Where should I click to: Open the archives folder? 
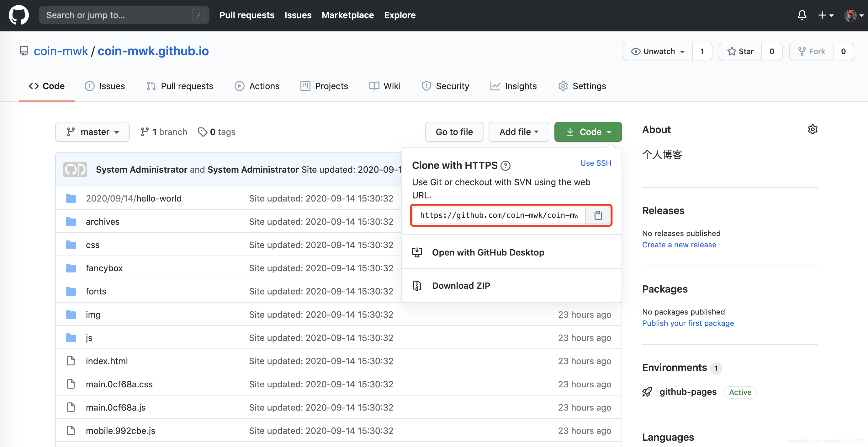[103, 222]
